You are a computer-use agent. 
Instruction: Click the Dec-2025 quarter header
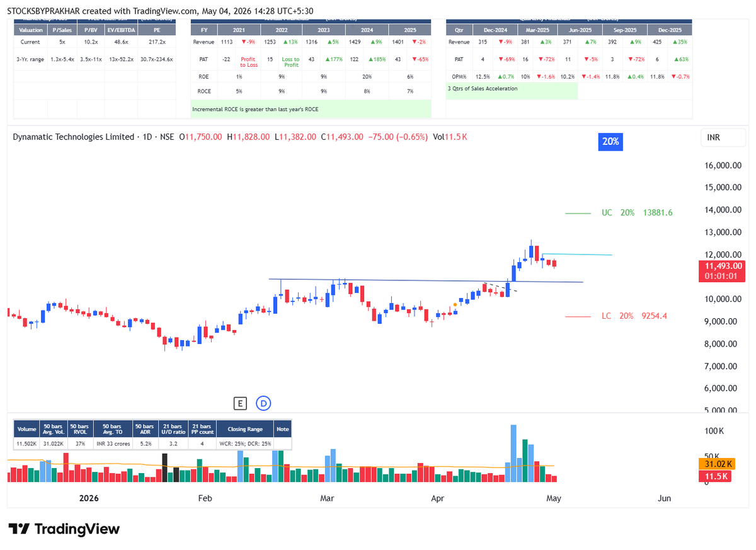[x=669, y=30]
